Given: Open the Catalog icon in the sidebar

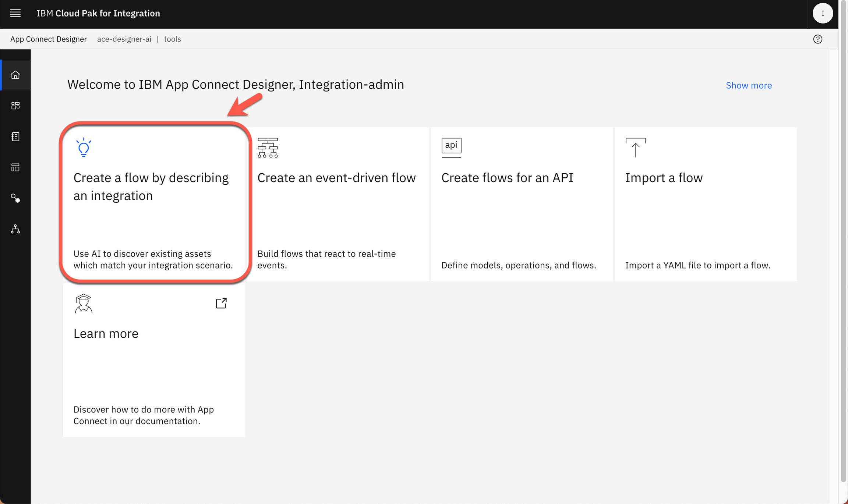Looking at the screenshot, I should click(x=15, y=136).
